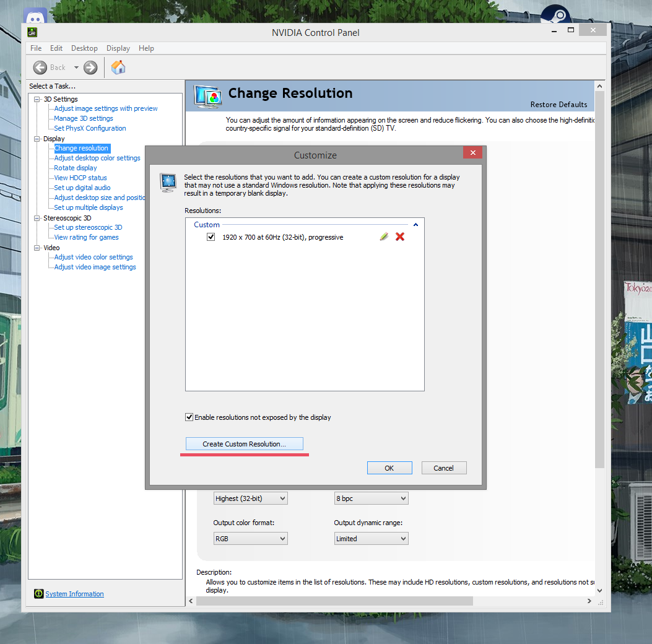Collapse the Stereoscopic 3D tree node

click(x=37, y=218)
